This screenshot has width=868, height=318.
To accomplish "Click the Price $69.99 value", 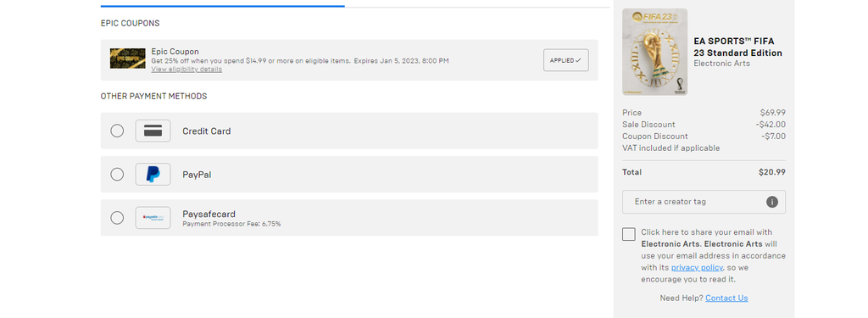I will 773,113.
